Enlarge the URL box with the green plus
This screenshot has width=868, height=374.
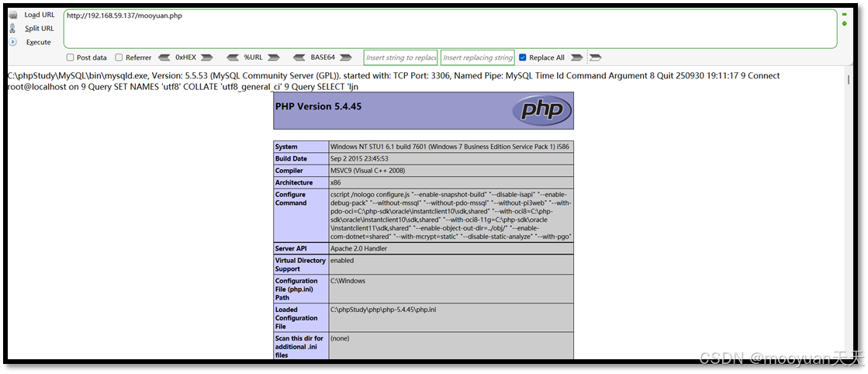(x=844, y=23)
